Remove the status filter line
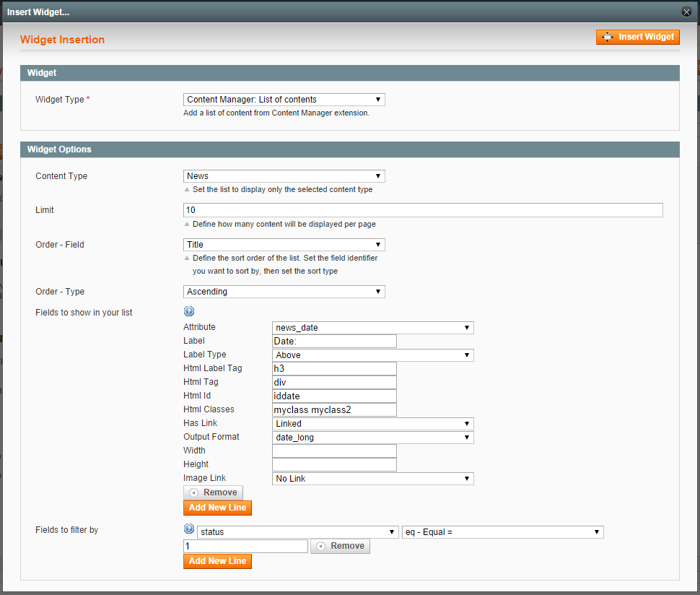The image size is (700, 595). point(340,547)
